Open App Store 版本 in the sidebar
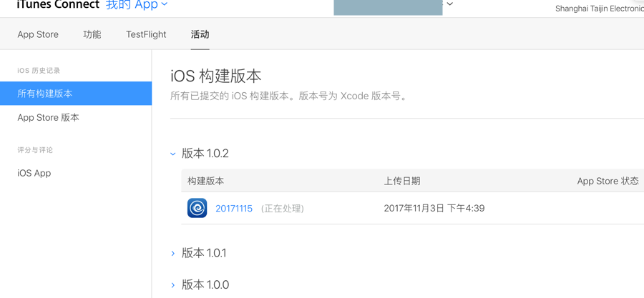This screenshot has width=644, height=298. [49, 117]
